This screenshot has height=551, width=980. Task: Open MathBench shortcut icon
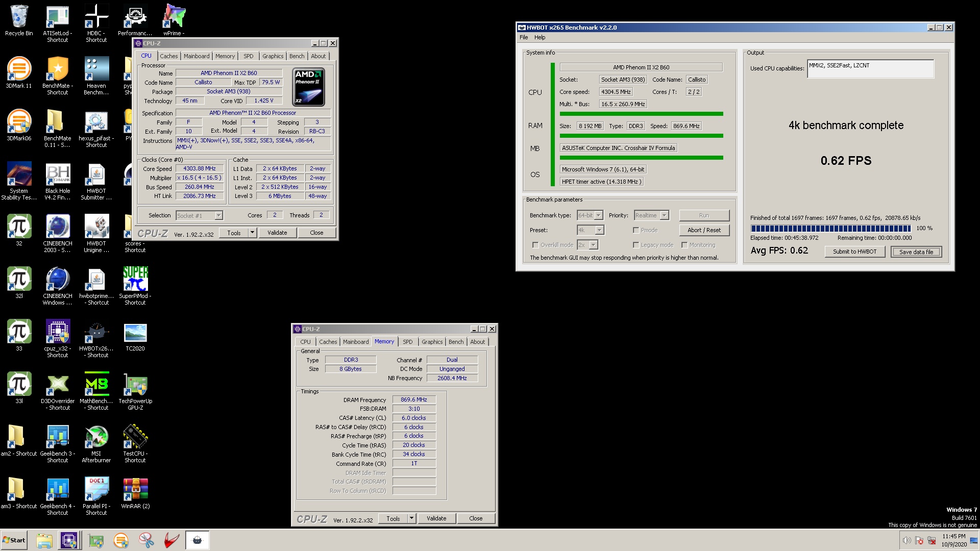point(96,391)
